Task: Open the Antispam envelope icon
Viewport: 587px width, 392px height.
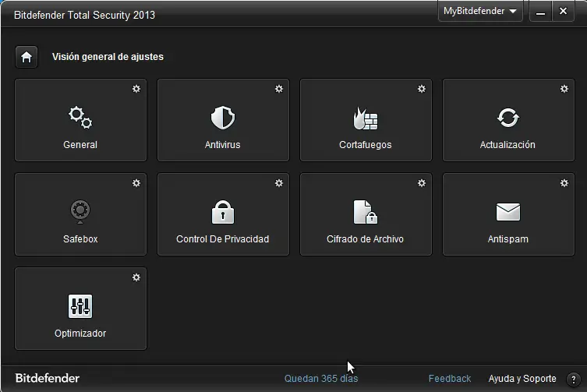Action: pos(508,212)
